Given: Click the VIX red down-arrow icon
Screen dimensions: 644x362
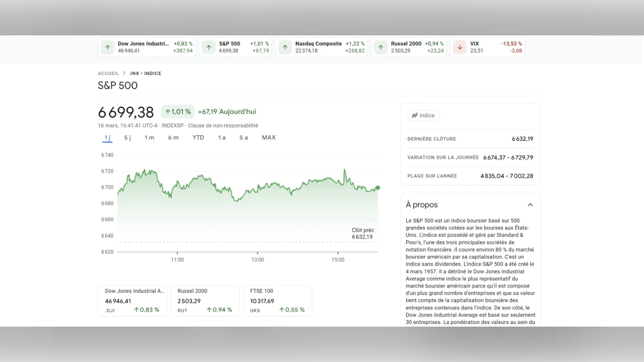Looking at the screenshot, I should pyautogui.click(x=459, y=47).
